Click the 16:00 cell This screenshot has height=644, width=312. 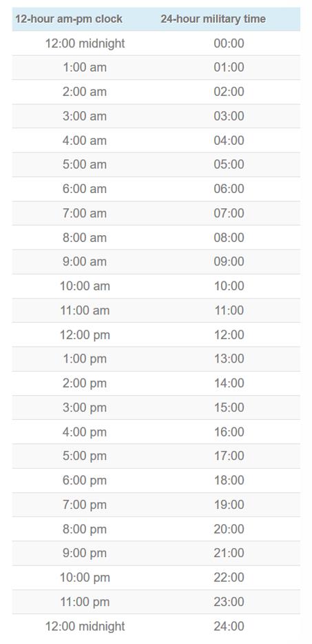tap(229, 432)
